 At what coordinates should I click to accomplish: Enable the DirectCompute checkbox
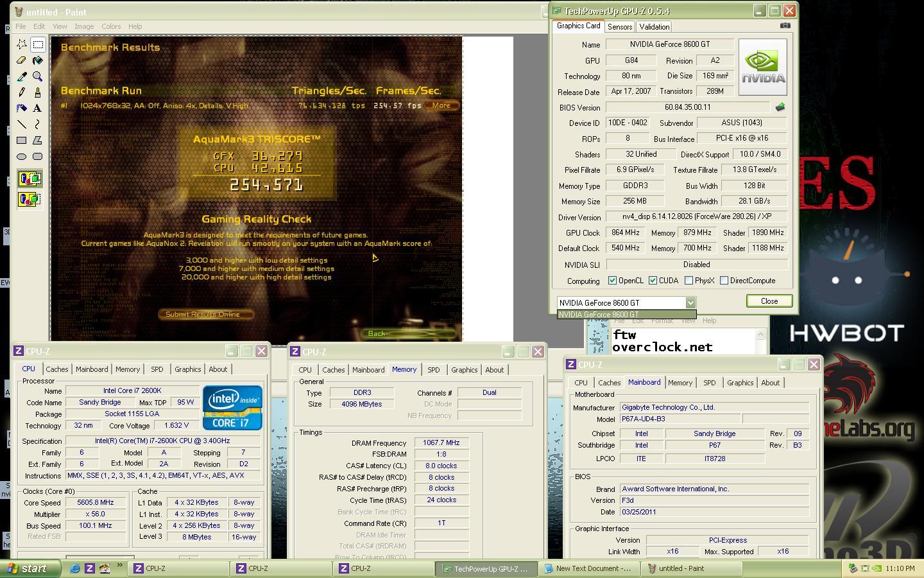click(x=724, y=281)
